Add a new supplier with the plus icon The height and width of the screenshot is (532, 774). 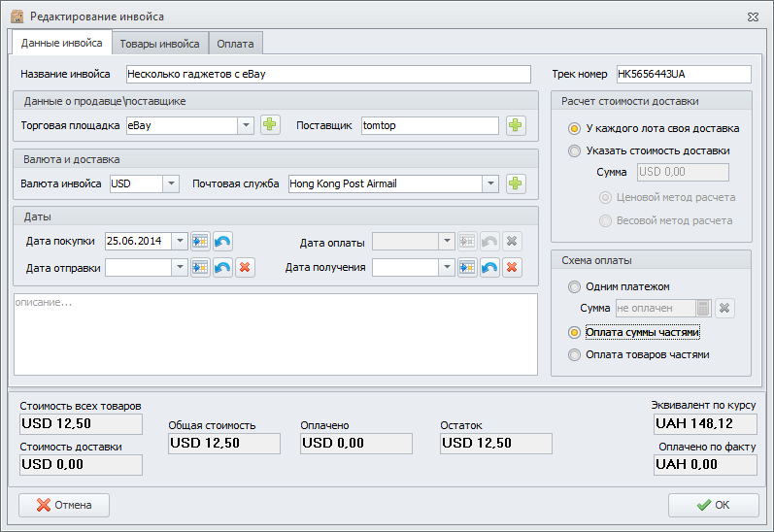[515, 125]
